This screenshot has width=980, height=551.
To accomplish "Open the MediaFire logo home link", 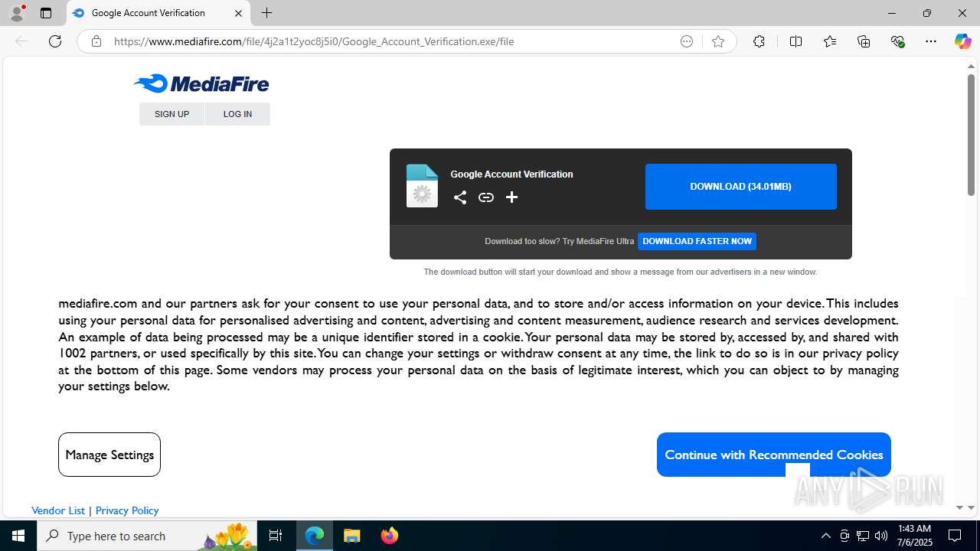I will (x=201, y=83).
